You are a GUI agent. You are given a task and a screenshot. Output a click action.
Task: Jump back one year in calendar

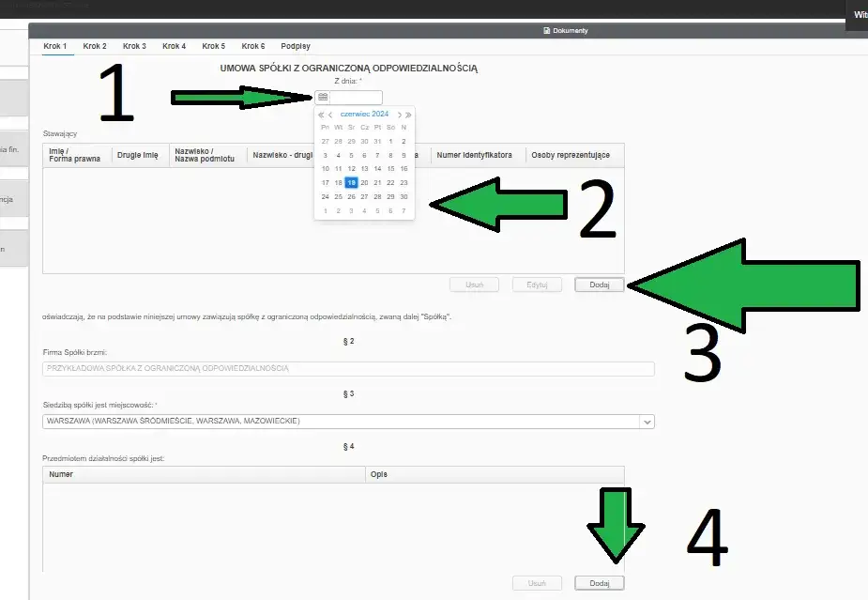coord(321,115)
